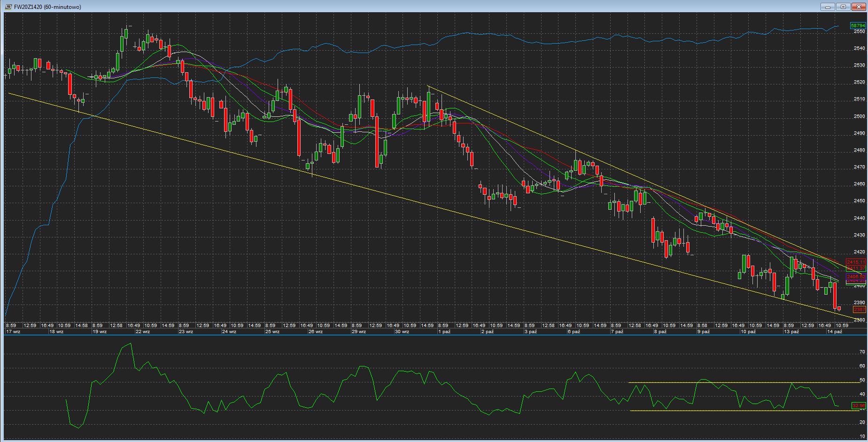The width and height of the screenshot is (868, 442).
Task: Click the RSI 50 level on indicator axis
Action: (x=862, y=380)
